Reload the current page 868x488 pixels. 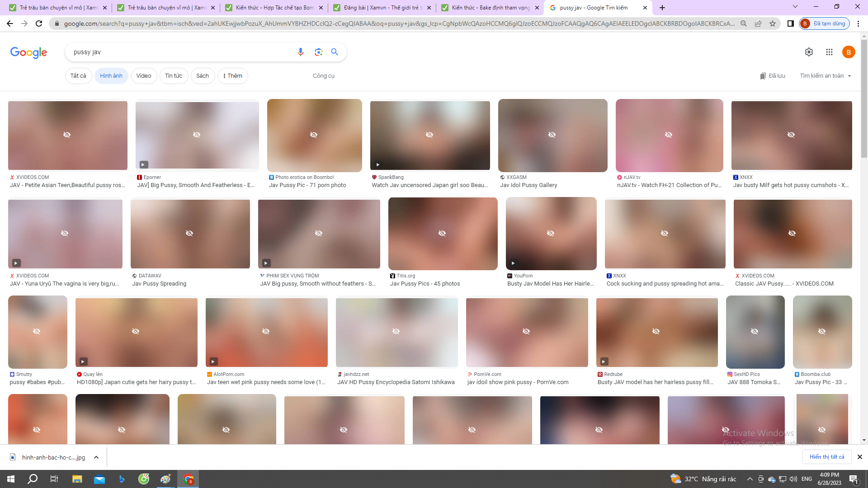click(38, 23)
